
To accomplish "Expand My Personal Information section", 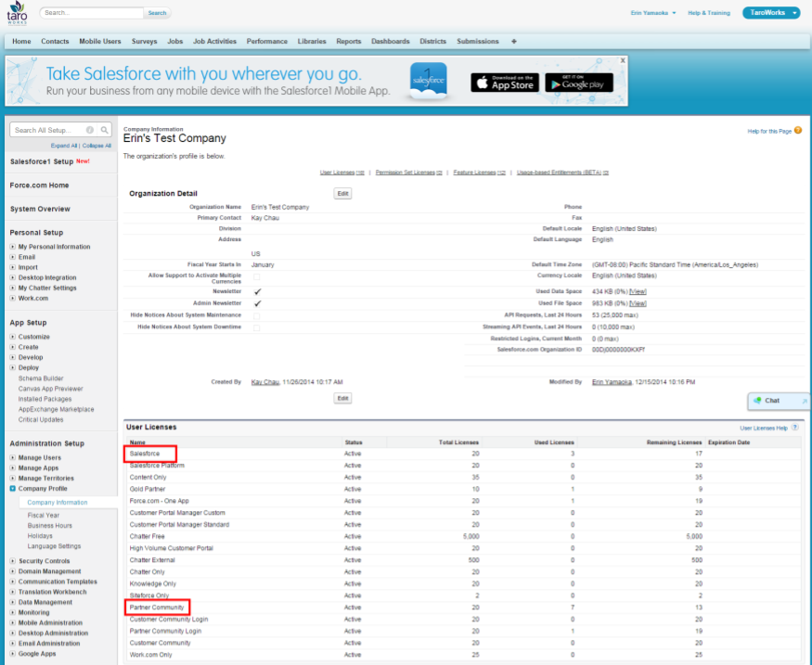I will 12,247.
